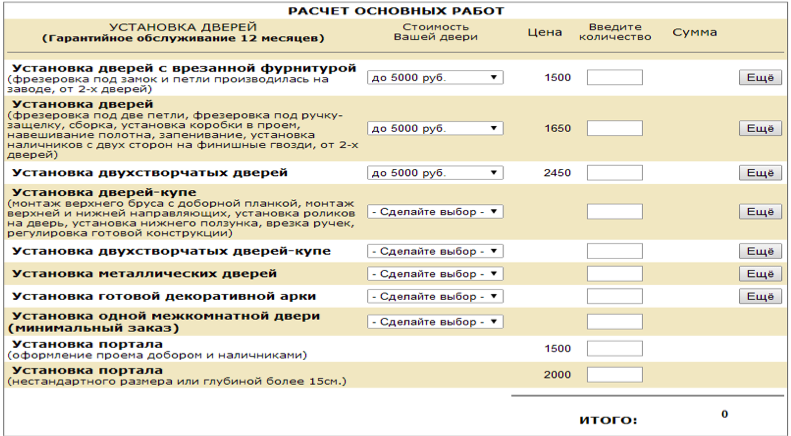
Task: Click the total sum value 0
Action: click(724, 414)
